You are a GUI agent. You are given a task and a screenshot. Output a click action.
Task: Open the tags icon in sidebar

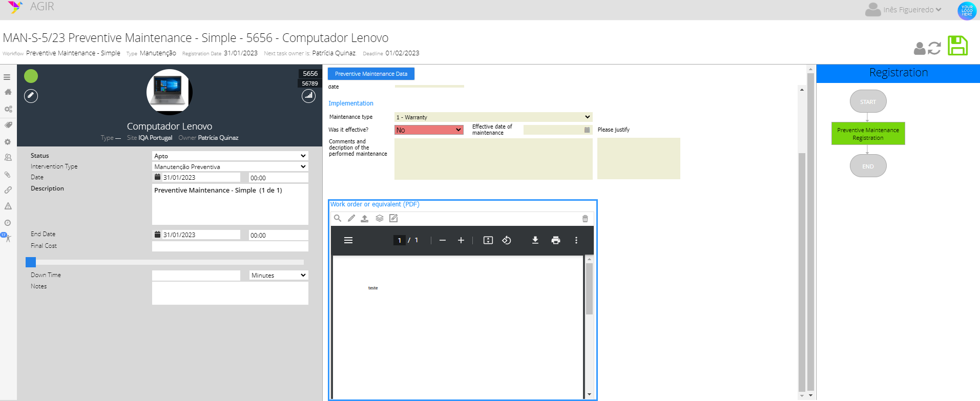[8, 125]
